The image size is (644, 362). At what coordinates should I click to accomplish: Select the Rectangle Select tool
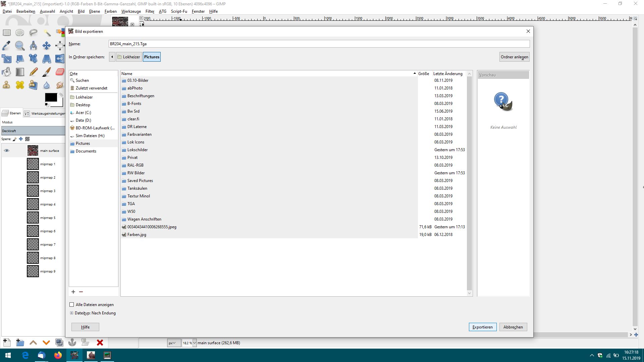tap(7, 33)
